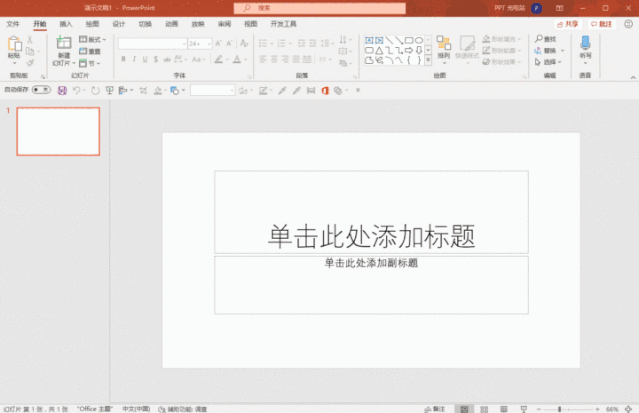639x413 pixels.
Task: Click the Increase Font Size icon
Action: 218,43
